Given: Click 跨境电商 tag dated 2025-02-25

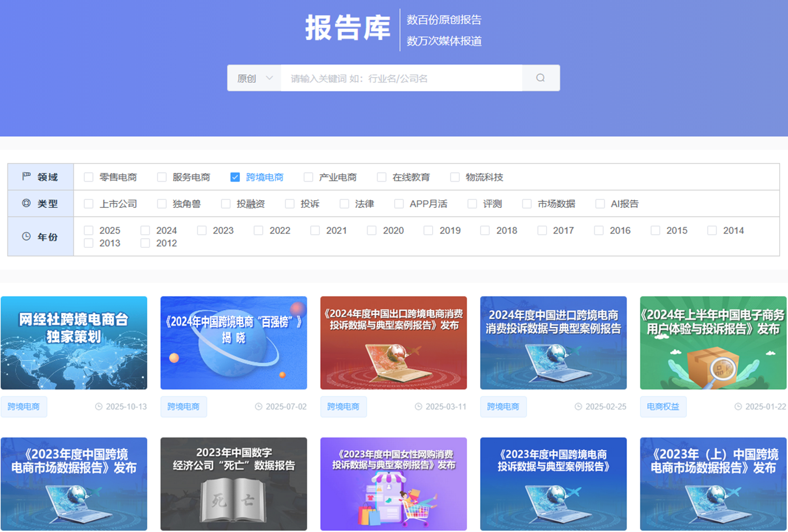Looking at the screenshot, I should (x=503, y=406).
